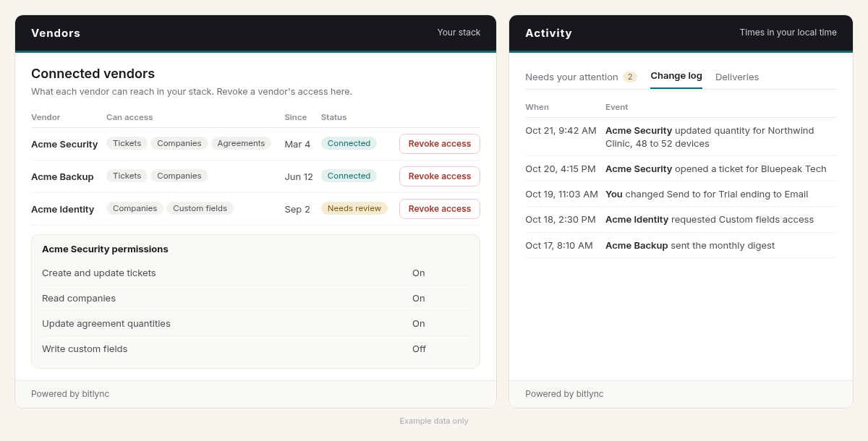Screen dimensions: 868x441
Task: Click the Needs review status badge
Action: [x=354, y=208]
